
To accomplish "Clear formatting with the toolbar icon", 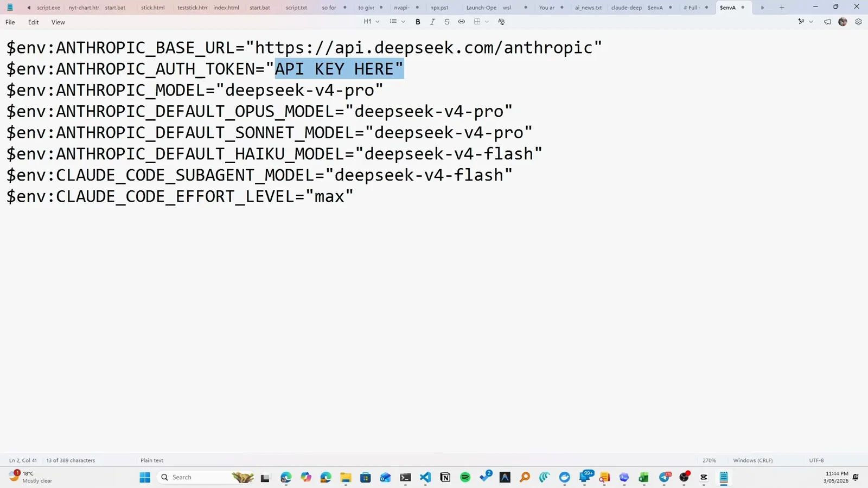I will 501,22.
